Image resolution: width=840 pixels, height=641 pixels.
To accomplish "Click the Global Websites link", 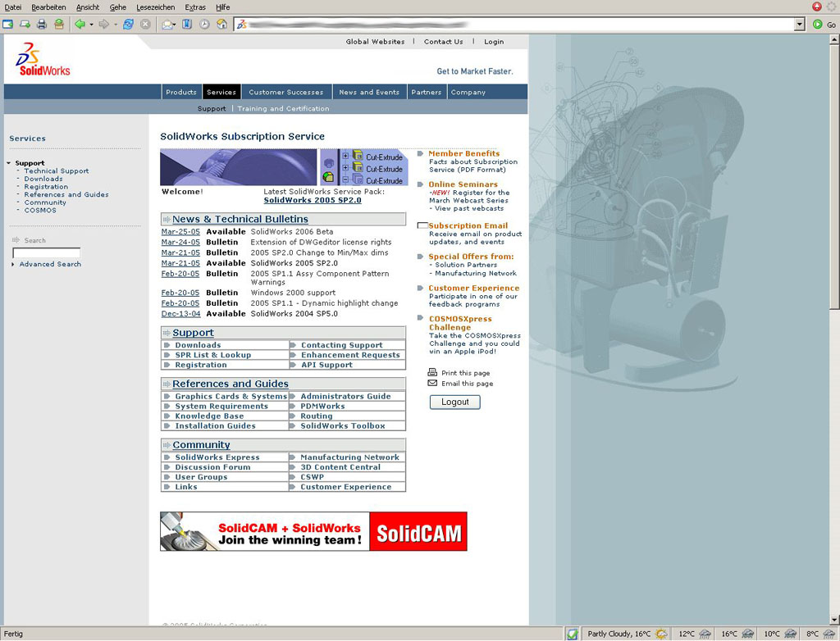I will click(375, 42).
